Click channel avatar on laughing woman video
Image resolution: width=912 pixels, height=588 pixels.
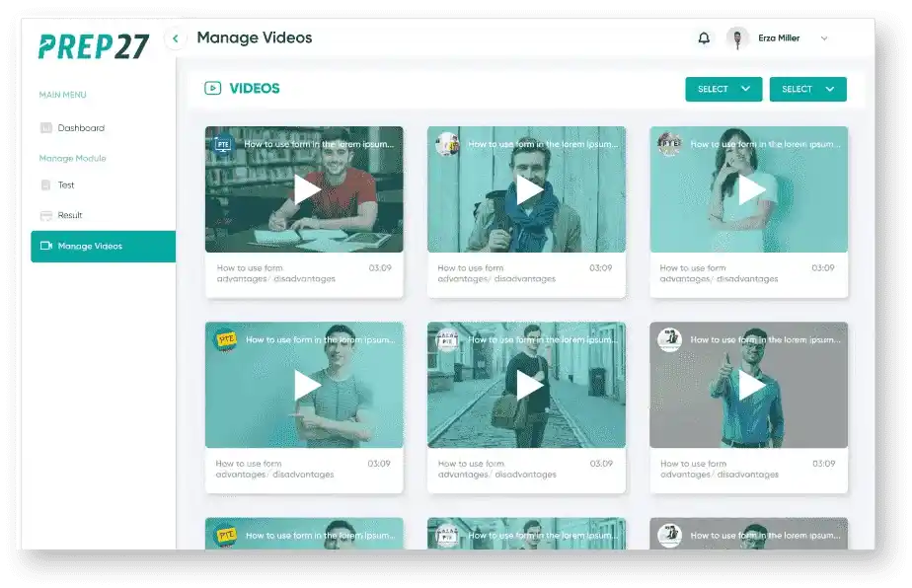coord(669,144)
